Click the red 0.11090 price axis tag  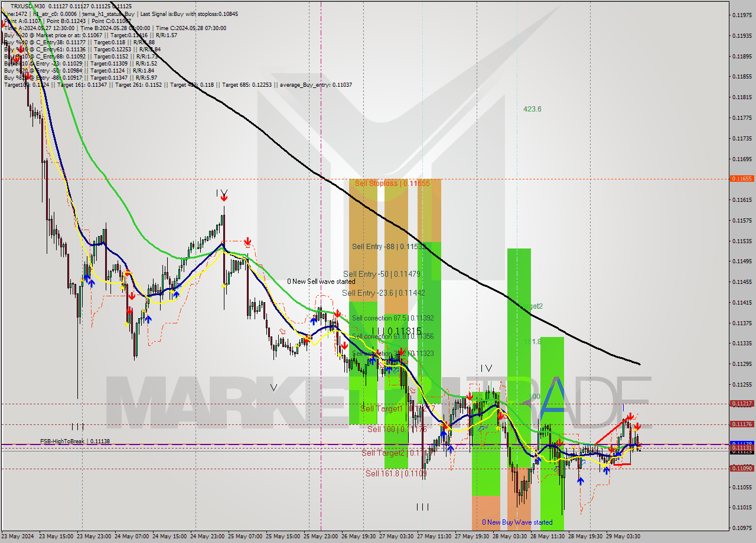click(742, 468)
